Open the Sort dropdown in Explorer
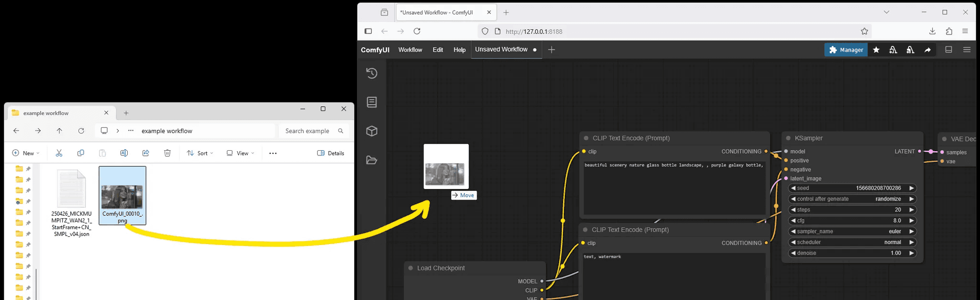Screen dimensions: 980x300 coord(200,153)
